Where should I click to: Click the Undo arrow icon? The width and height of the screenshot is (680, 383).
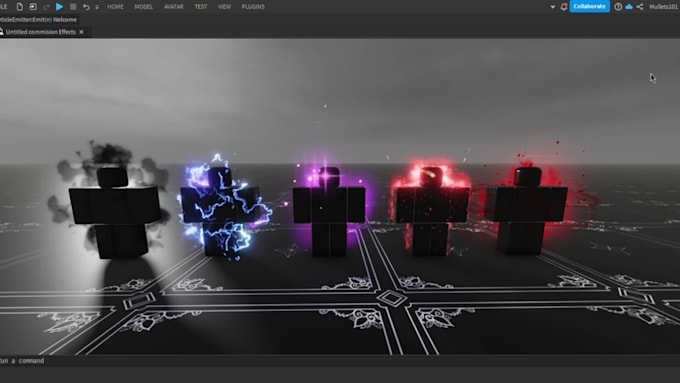coord(86,7)
